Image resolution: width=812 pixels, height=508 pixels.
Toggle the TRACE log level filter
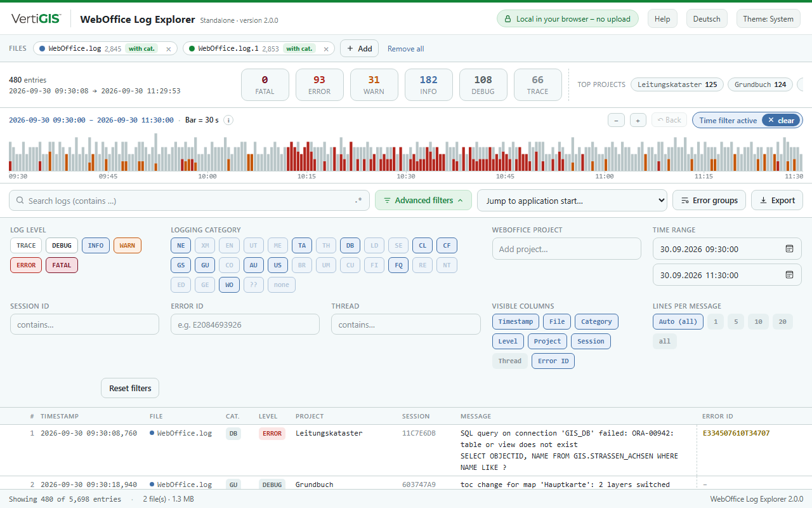tap(26, 246)
